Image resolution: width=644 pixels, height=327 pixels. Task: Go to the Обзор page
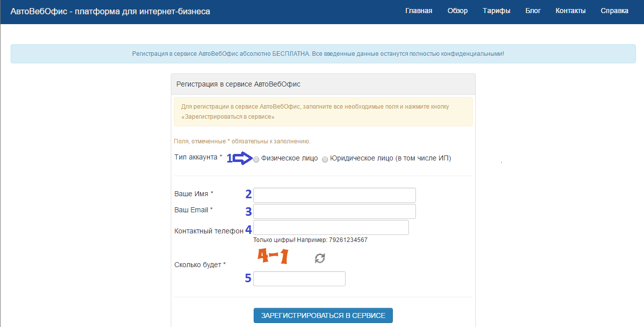tap(458, 11)
